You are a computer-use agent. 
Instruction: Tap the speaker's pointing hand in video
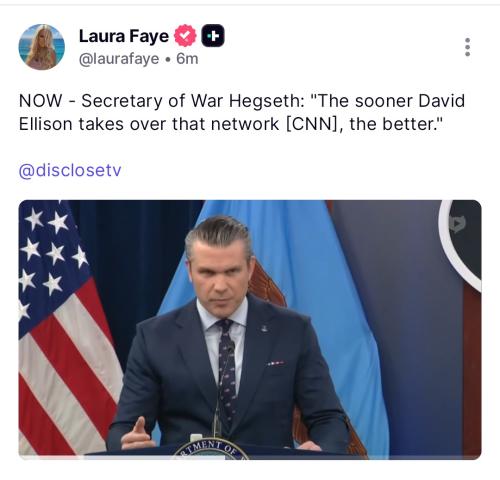coord(138,435)
